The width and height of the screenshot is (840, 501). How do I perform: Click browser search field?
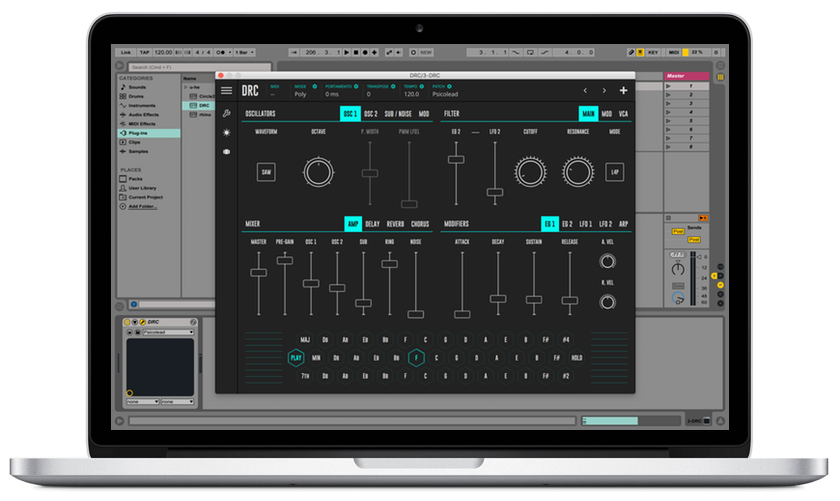pyautogui.click(x=199, y=67)
